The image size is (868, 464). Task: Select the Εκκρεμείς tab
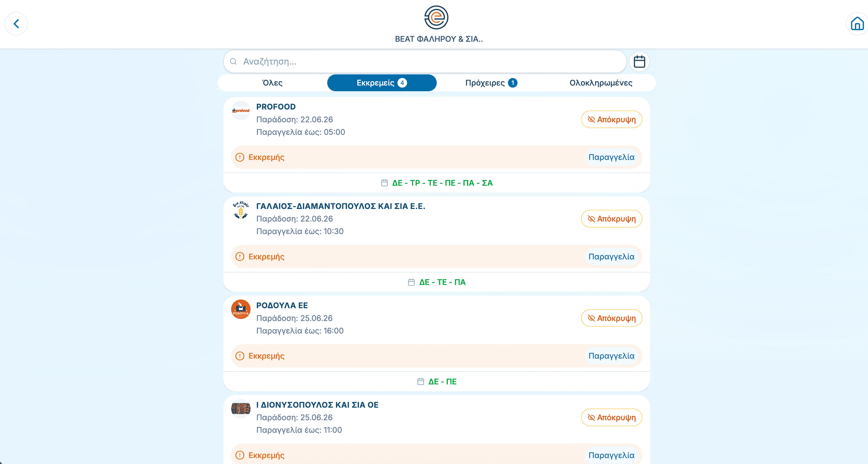(382, 83)
